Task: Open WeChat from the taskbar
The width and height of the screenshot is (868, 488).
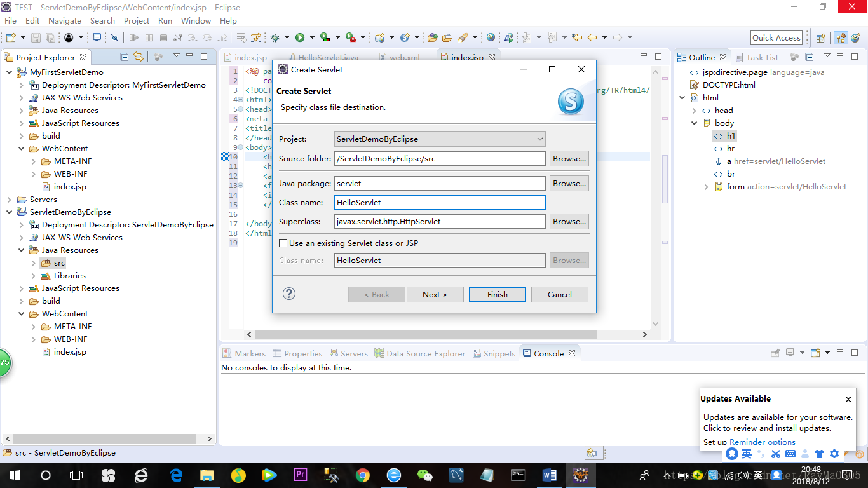Action: coord(424,475)
